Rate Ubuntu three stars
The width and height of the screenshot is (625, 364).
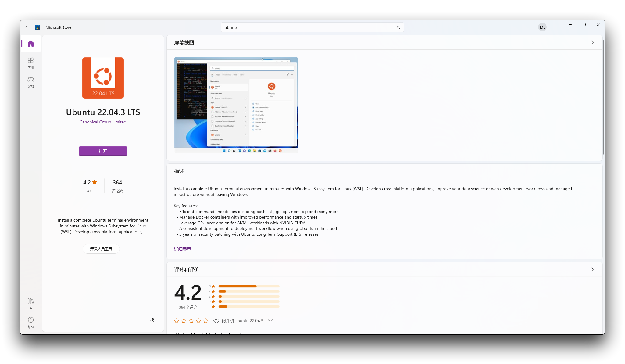[x=191, y=321]
